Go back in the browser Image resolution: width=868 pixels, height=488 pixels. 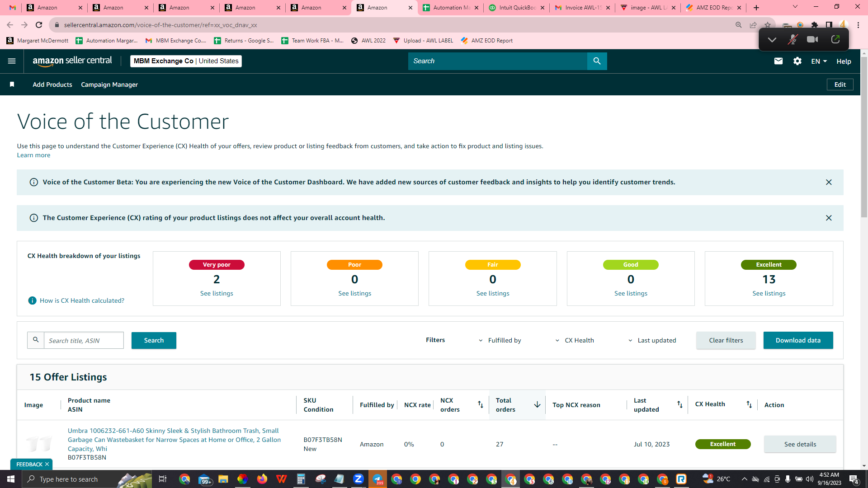(x=10, y=25)
